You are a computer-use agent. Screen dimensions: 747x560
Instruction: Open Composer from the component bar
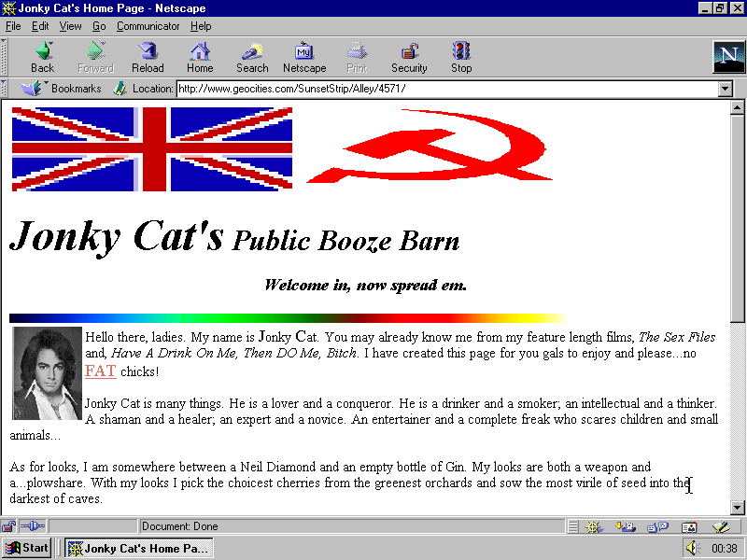[721, 526]
